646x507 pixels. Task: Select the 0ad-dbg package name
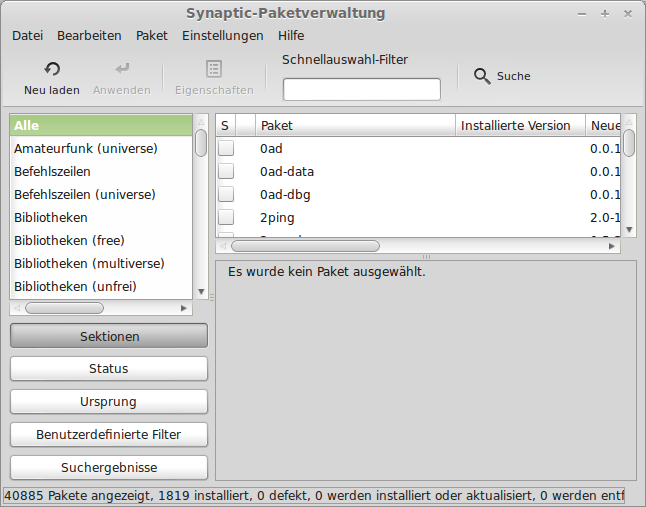pyautogui.click(x=285, y=194)
